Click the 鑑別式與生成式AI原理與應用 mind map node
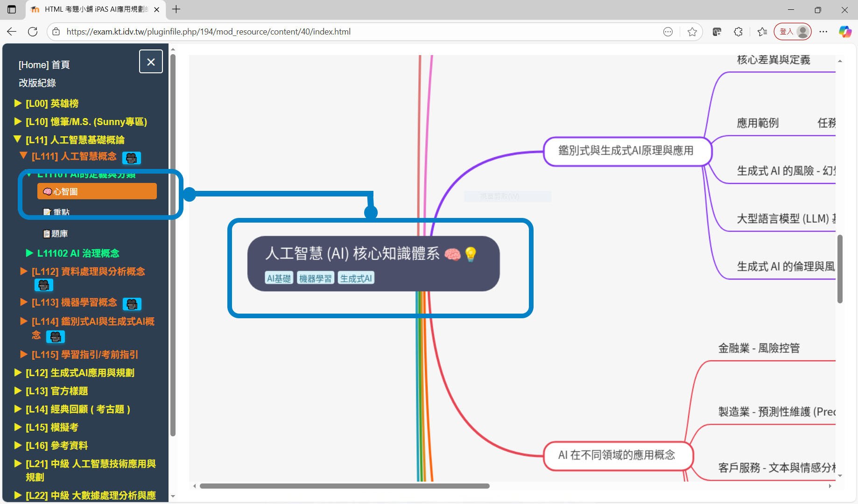This screenshot has height=504, width=858. (x=626, y=151)
